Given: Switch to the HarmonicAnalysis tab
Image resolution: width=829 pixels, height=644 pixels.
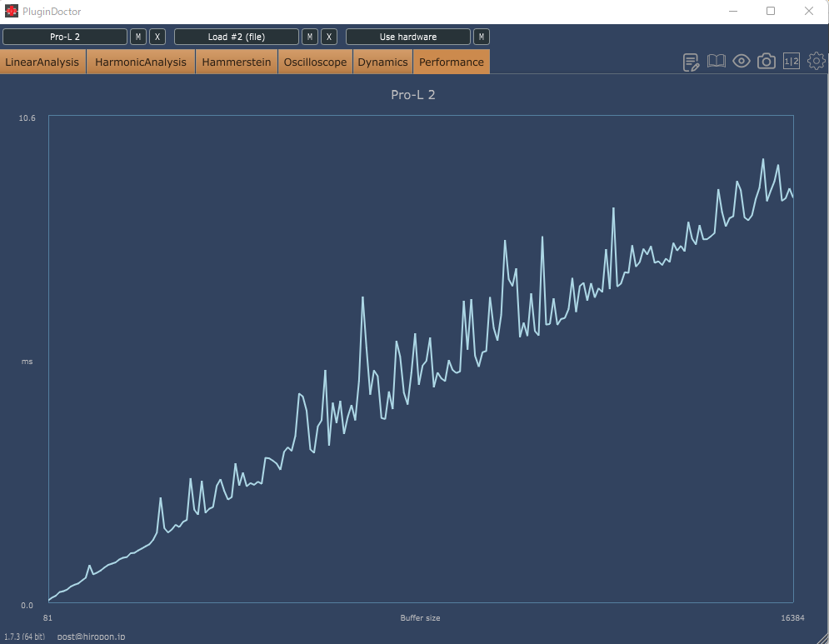Looking at the screenshot, I should click(x=141, y=62).
